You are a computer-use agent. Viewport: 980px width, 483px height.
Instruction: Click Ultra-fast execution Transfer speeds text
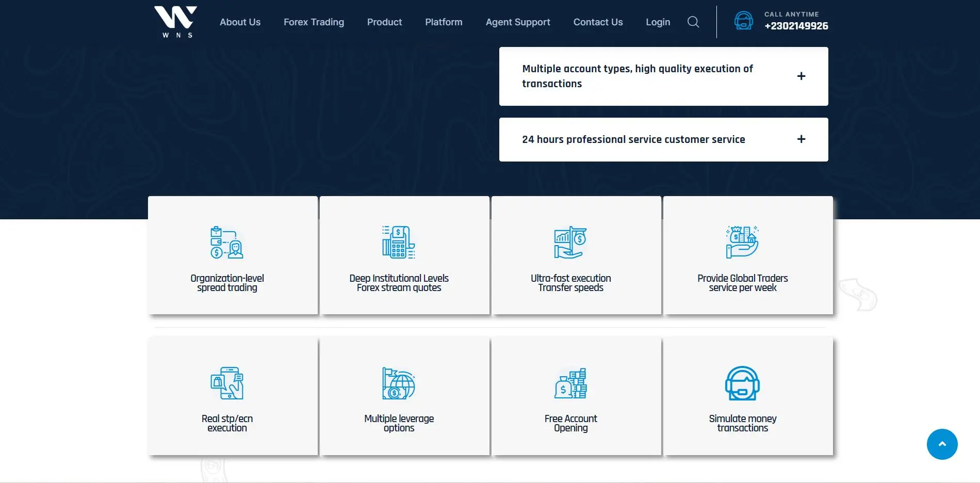[x=570, y=283]
